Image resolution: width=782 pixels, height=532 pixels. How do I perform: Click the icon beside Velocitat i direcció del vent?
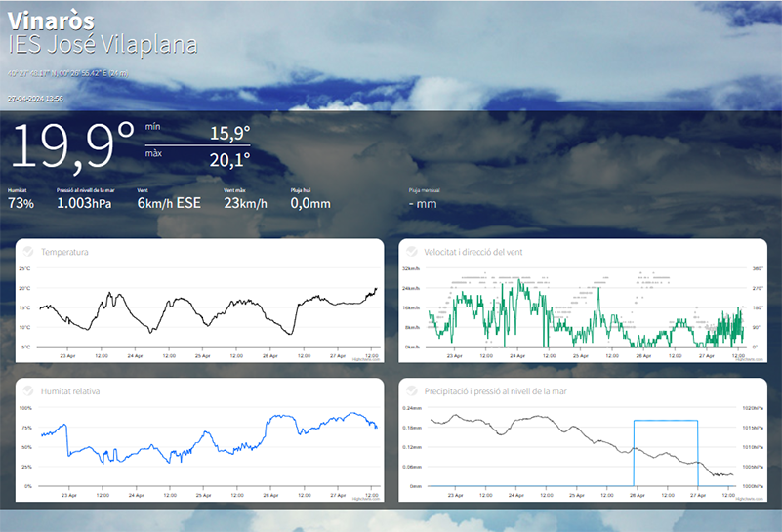coord(411,252)
